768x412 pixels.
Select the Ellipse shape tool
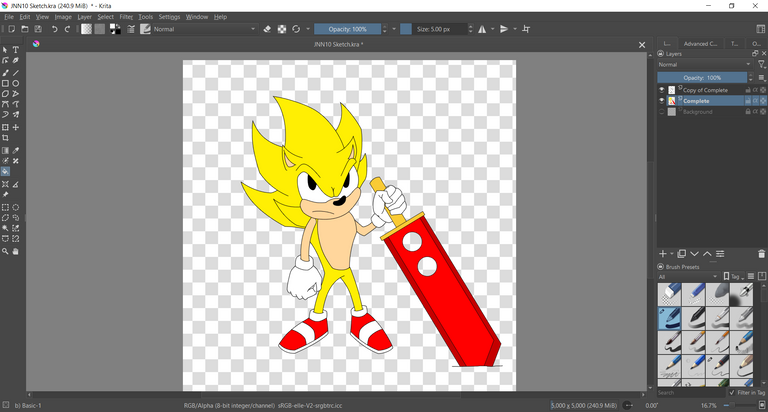[16, 83]
